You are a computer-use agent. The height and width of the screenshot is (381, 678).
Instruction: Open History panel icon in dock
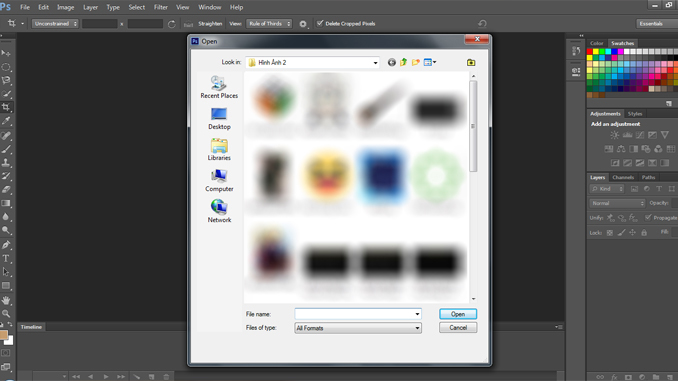576,51
